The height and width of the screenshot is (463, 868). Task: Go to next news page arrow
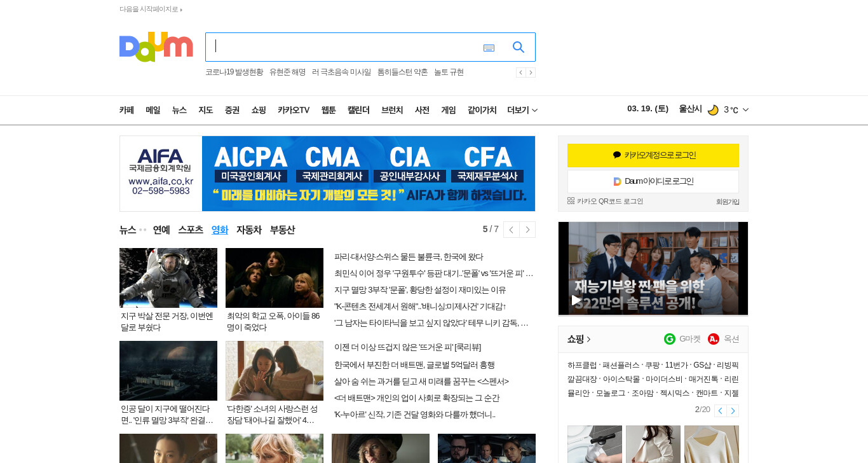527,230
